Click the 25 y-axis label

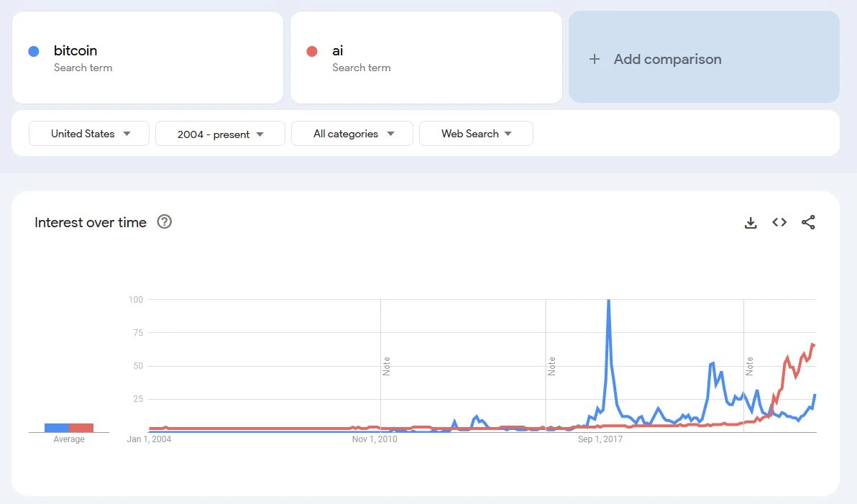point(138,399)
